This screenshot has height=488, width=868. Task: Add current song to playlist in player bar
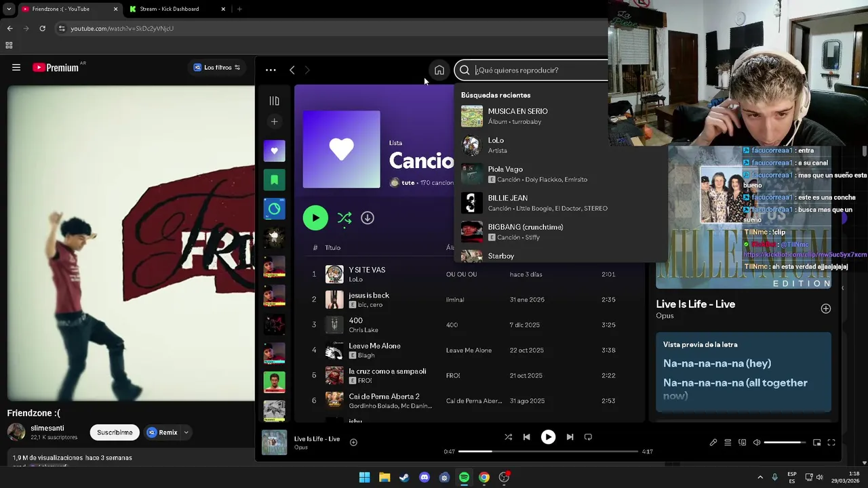pyautogui.click(x=353, y=442)
